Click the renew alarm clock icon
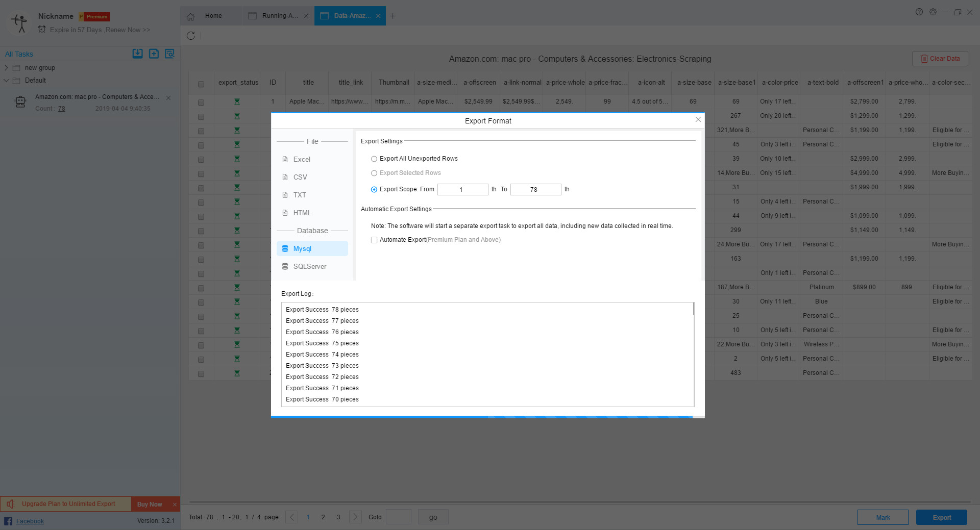The height and width of the screenshot is (530, 980). click(x=42, y=29)
